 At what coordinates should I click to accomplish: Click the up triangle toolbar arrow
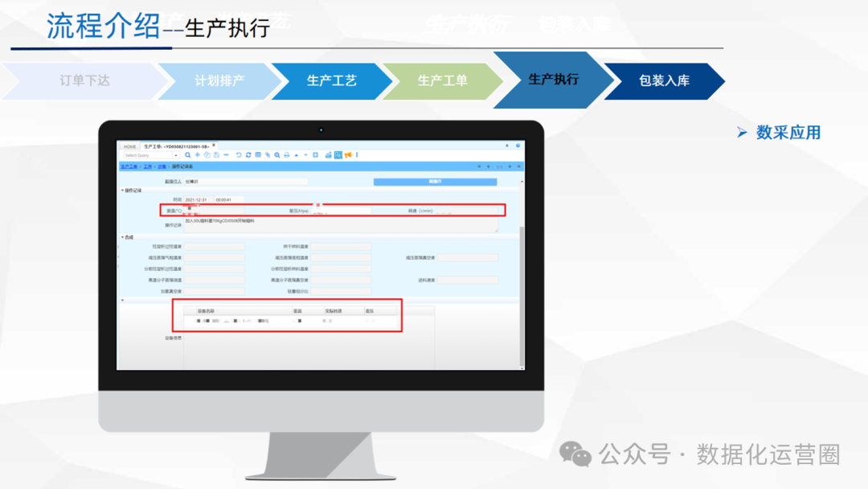coord(297,155)
